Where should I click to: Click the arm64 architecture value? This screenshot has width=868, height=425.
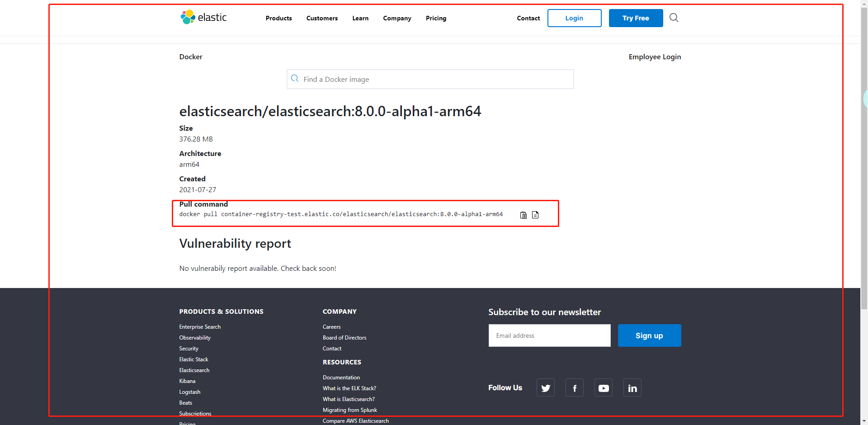[x=189, y=165]
